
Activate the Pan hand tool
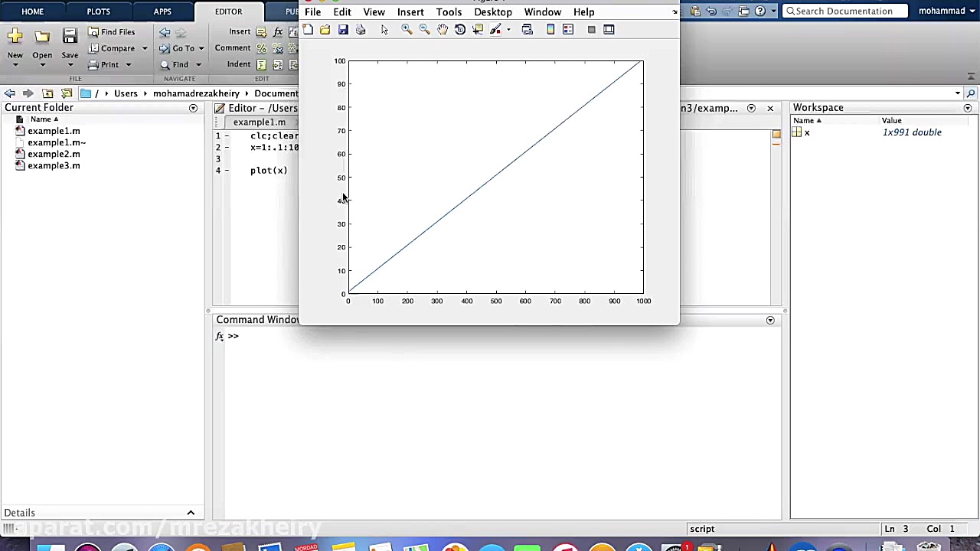pos(443,30)
